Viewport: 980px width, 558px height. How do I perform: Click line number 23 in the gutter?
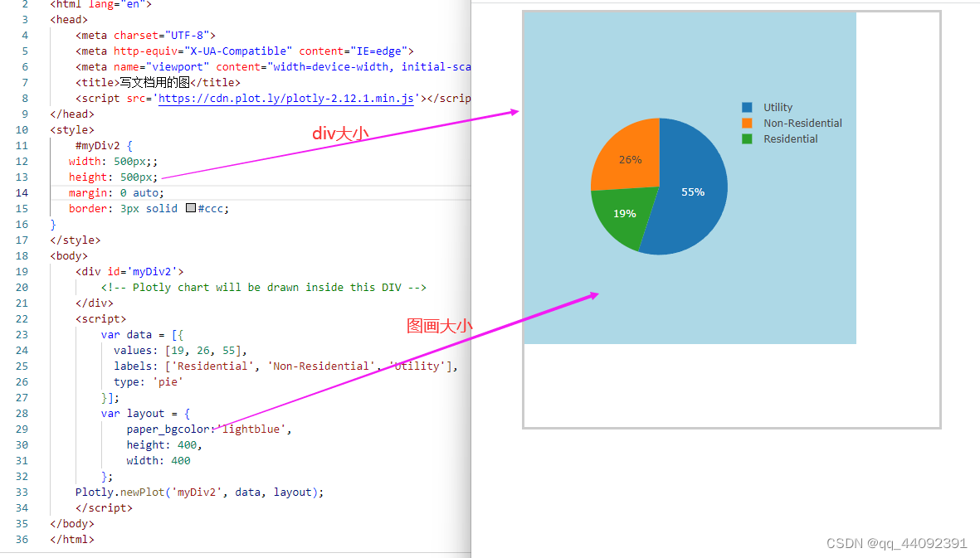pyautogui.click(x=22, y=334)
